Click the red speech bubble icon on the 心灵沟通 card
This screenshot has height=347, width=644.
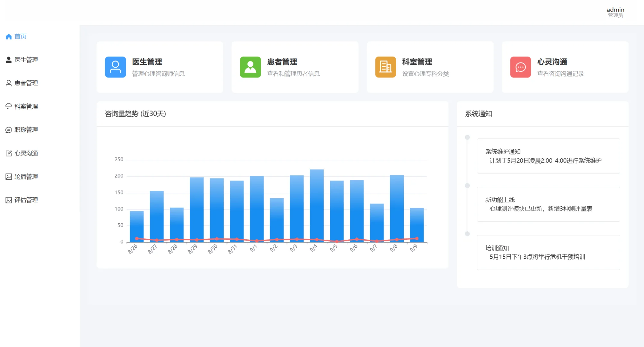pos(520,67)
